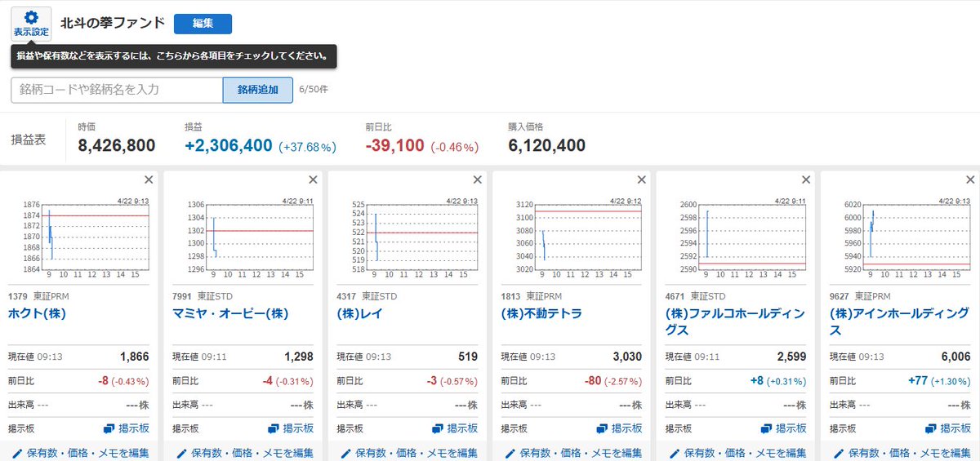Edit 保有数・価格・メモ for ファルコホールディングス
This screenshot has height=461, width=980.
[x=737, y=453]
